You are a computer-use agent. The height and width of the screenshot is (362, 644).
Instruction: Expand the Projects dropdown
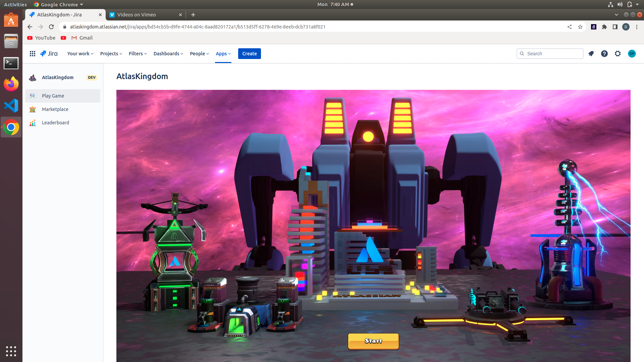tap(111, 54)
